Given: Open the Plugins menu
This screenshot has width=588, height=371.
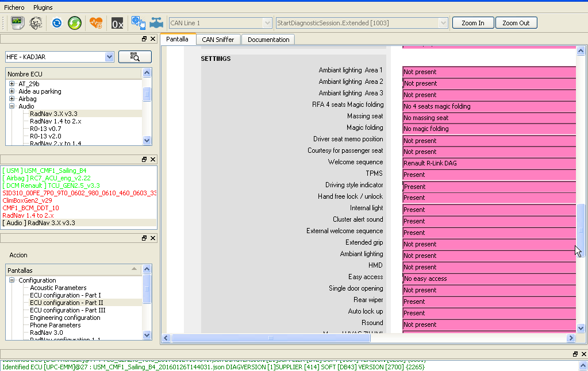Looking at the screenshot, I should pos(43,7).
